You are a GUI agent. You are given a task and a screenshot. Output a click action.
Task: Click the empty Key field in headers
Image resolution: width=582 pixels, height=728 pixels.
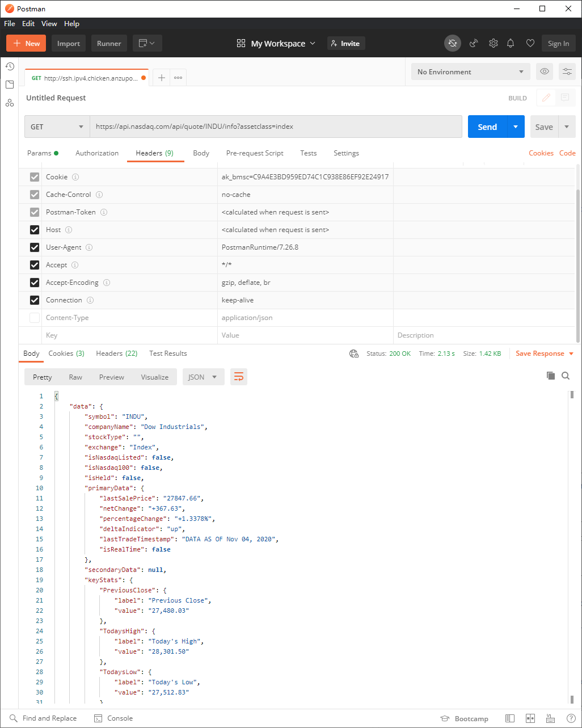(129, 335)
